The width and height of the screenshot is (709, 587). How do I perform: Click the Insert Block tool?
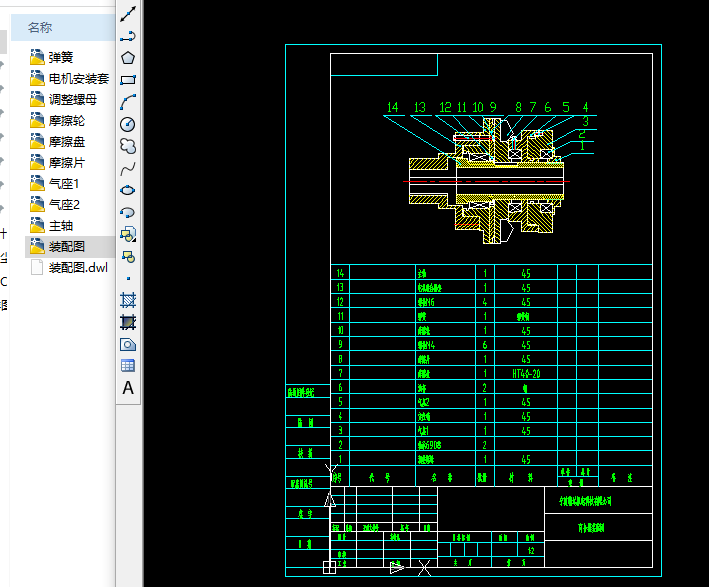tap(128, 234)
